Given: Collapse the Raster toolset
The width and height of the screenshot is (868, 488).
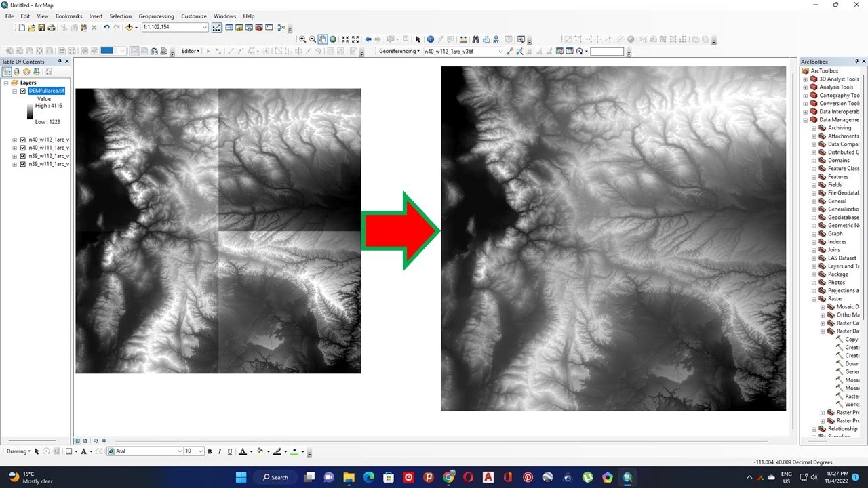Looking at the screenshot, I should [x=814, y=299].
